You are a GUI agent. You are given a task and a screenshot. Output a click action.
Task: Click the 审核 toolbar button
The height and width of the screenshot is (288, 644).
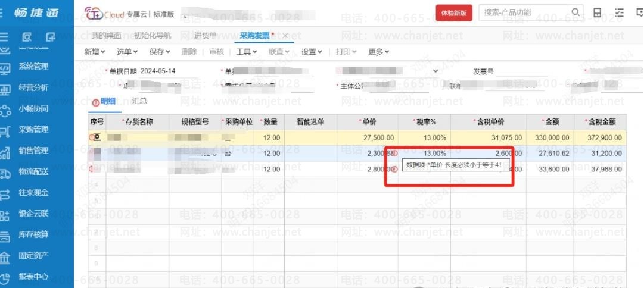[x=216, y=52]
